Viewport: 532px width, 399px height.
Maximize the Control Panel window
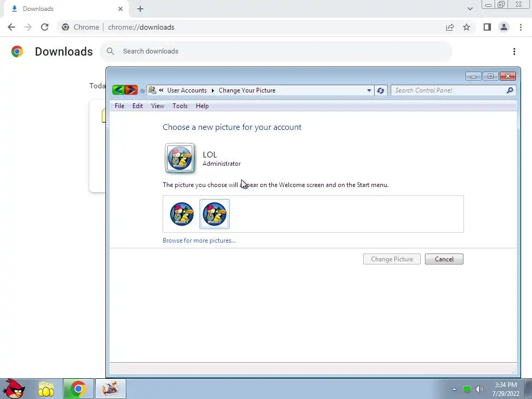[x=490, y=76]
